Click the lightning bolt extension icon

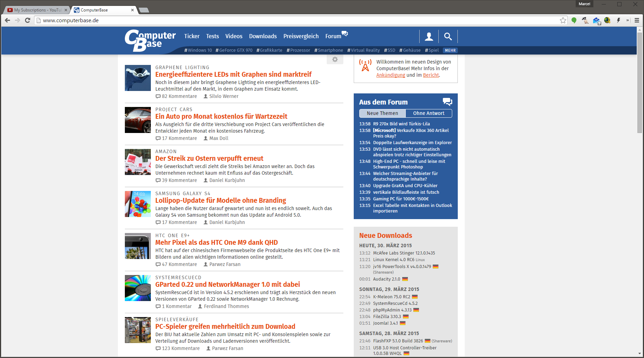point(618,20)
